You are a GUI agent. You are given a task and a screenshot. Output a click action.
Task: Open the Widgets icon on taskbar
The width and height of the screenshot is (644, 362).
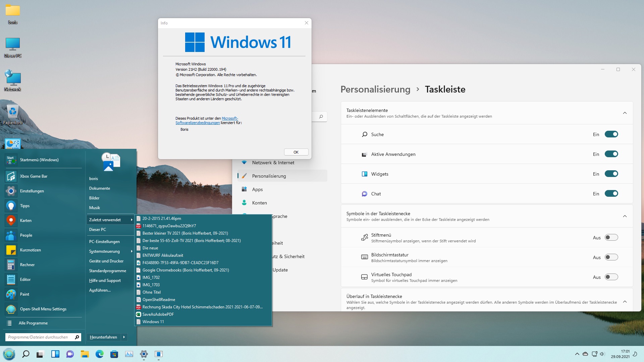click(x=55, y=354)
